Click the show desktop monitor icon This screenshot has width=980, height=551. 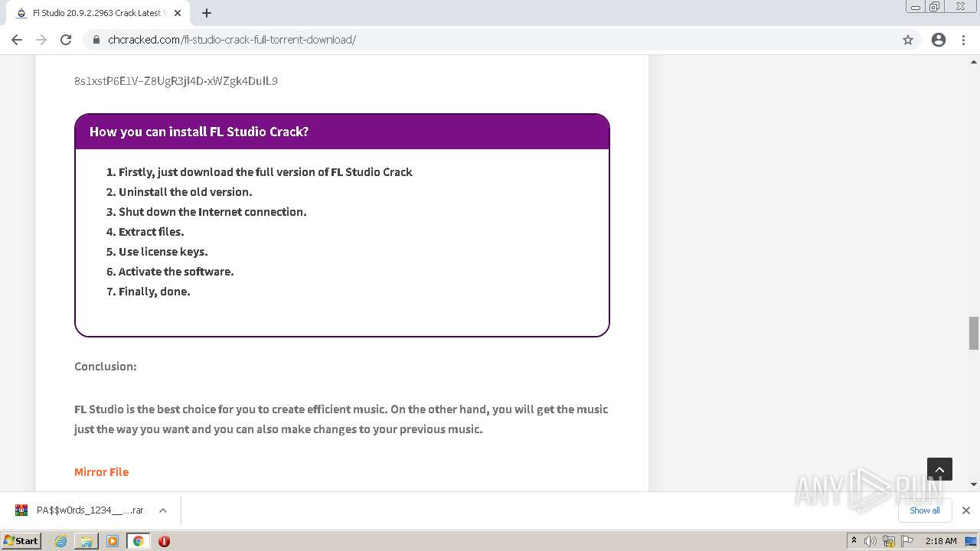[x=971, y=541]
